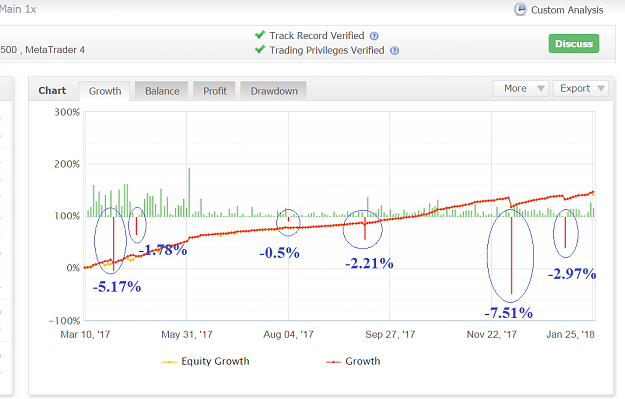This screenshot has height=399, width=625.
Task: Click the Chart panel title
Action: 52,90
